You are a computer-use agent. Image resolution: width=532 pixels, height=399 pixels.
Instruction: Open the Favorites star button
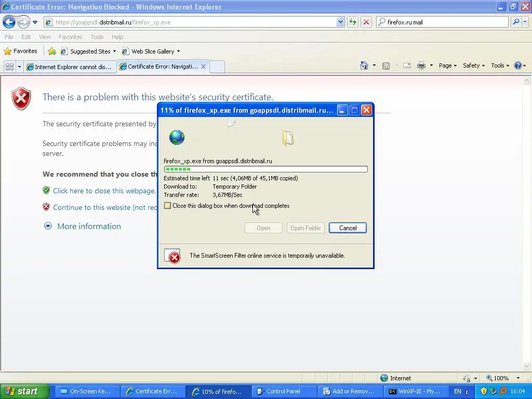(x=20, y=51)
